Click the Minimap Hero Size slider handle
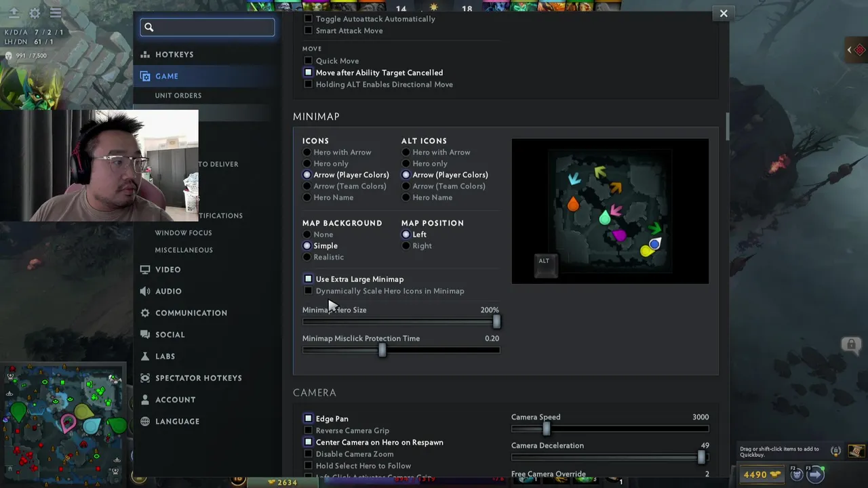The image size is (868, 488). (496, 322)
